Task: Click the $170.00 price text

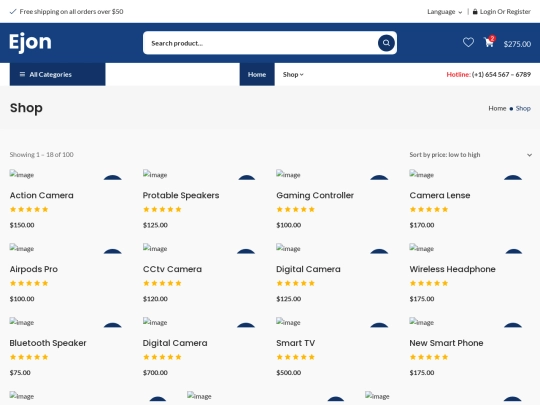Action: [422, 225]
